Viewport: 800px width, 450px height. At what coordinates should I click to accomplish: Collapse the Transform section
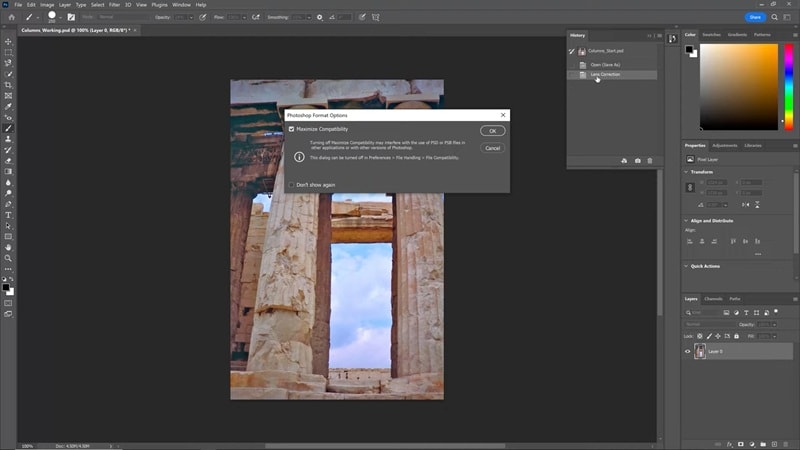pyautogui.click(x=686, y=172)
